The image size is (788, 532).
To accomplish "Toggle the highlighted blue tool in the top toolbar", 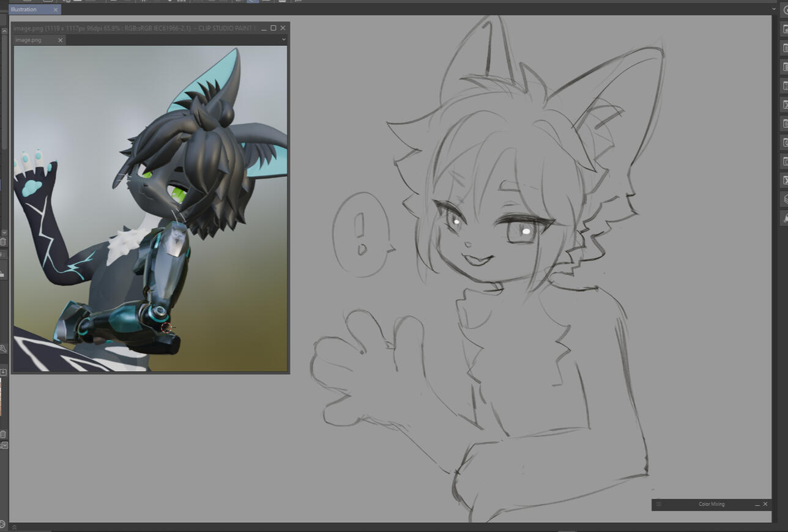I will 253,2.
